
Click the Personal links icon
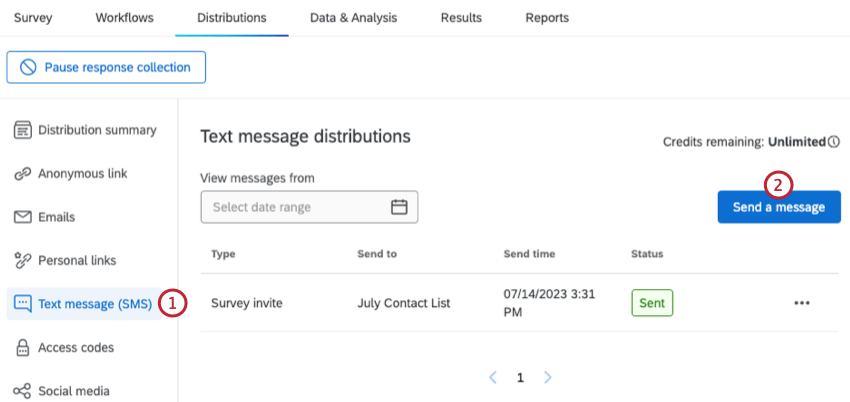tap(22, 261)
